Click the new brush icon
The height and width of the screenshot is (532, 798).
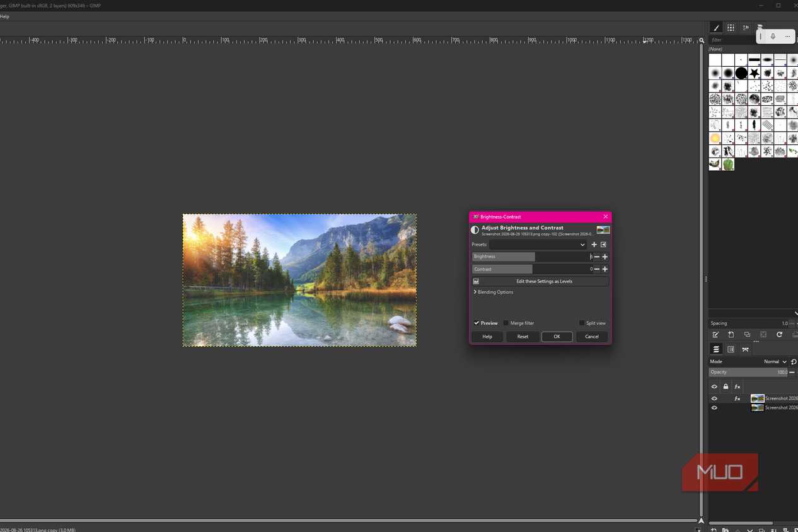[731, 335]
